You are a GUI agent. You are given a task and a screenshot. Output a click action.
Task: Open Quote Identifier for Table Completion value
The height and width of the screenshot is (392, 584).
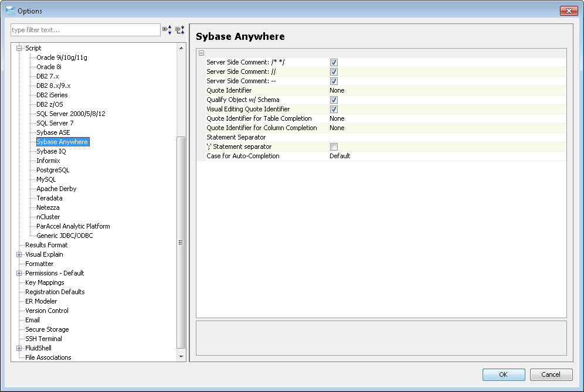point(448,118)
